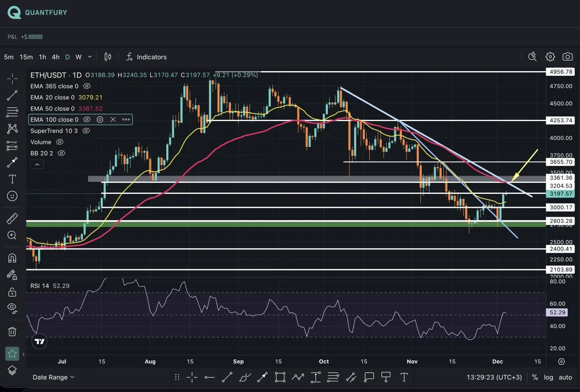Collapse the indicator legend list
580x392 pixels.
(x=37, y=165)
